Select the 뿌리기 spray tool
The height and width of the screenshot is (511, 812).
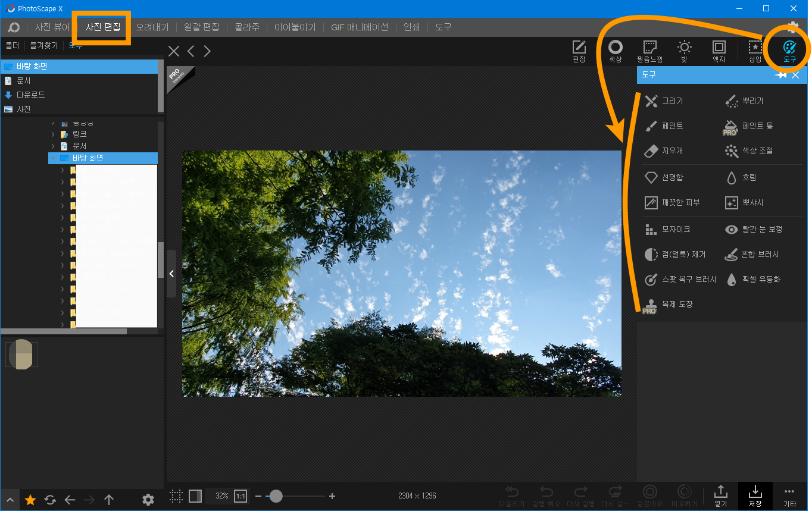tap(744, 101)
